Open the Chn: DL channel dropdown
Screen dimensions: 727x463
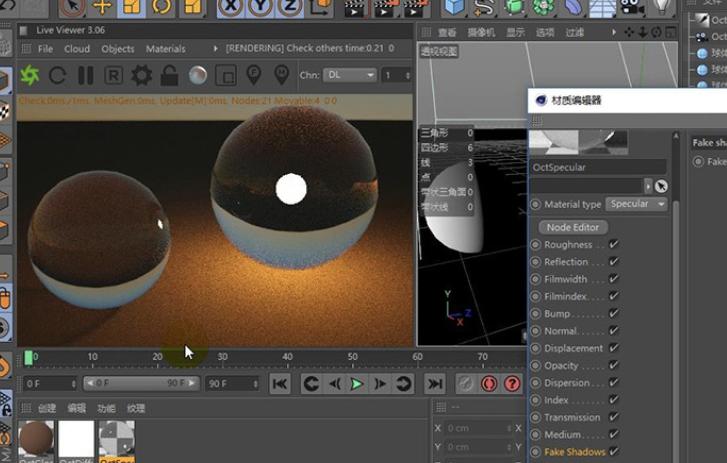[x=350, y=76]
